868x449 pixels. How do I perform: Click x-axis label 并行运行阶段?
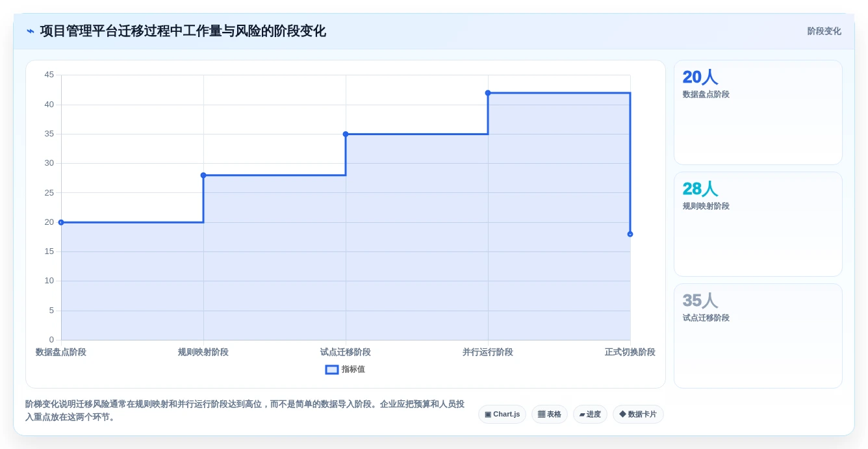[488, 352]
